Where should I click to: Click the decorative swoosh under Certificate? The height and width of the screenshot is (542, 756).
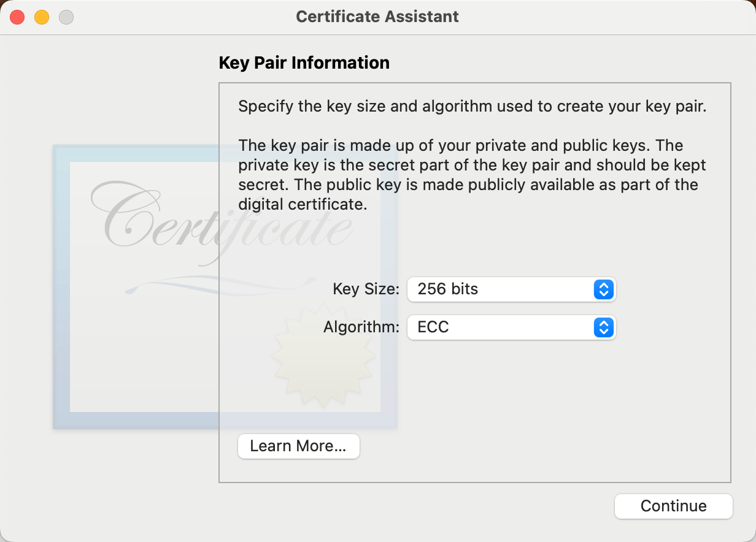click(x=202, y=283)
